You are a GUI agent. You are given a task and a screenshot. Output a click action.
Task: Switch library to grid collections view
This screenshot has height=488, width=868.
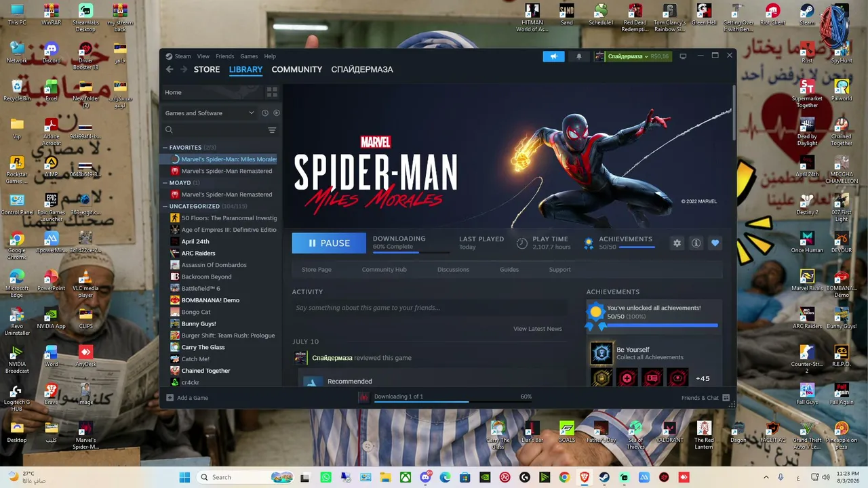click(272, 92)
